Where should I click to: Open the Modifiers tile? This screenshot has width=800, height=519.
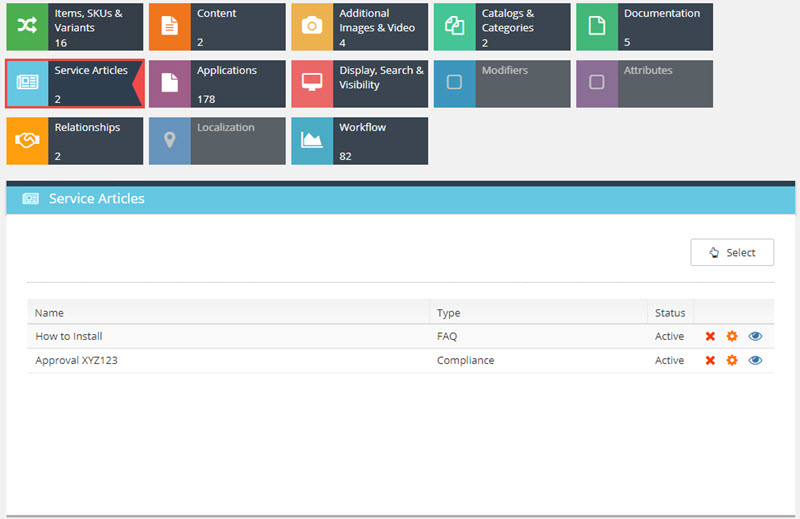click(x=502, y=84)
